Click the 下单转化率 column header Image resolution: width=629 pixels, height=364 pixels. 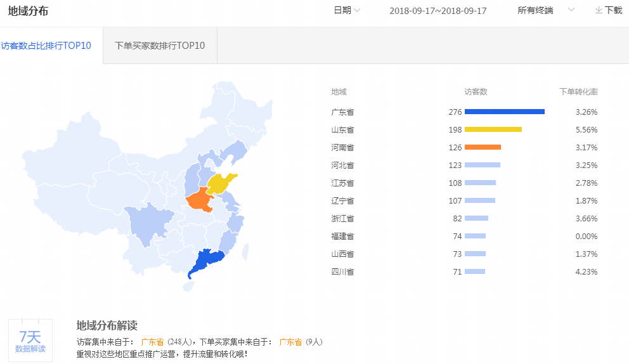click(578, 92)
